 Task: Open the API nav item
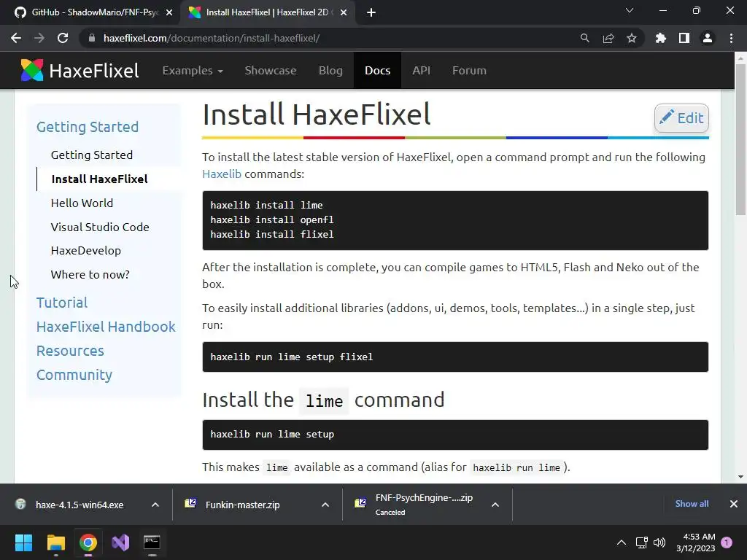pos(421,71)
